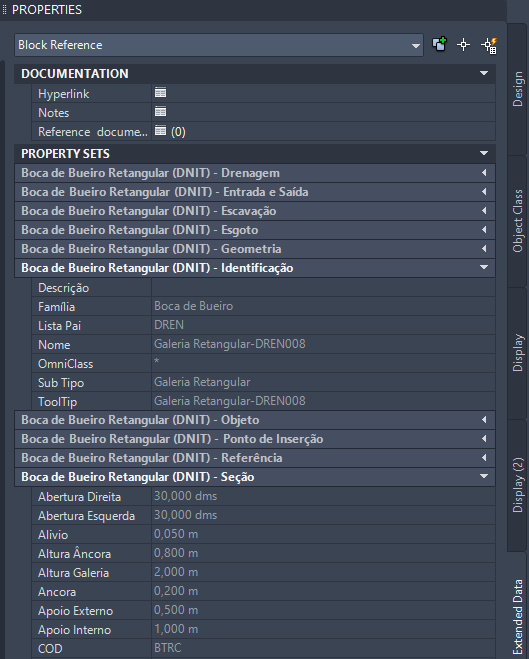Click the OmniClass property label
Viewport: 529px width, 659px height.
pos(66,364)
